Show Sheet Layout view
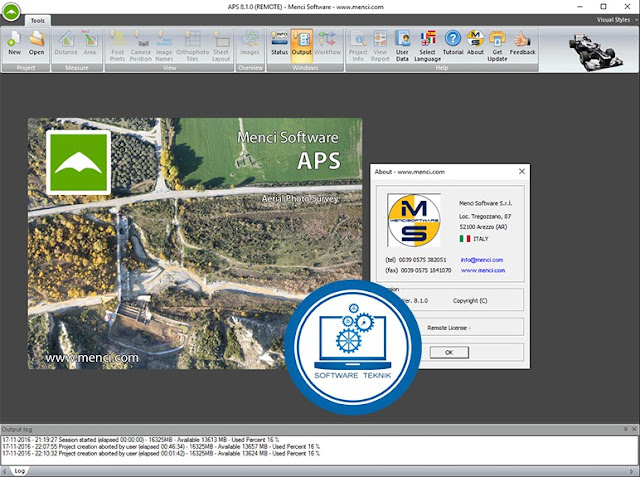Screen dimensions: 640x477 221,46
